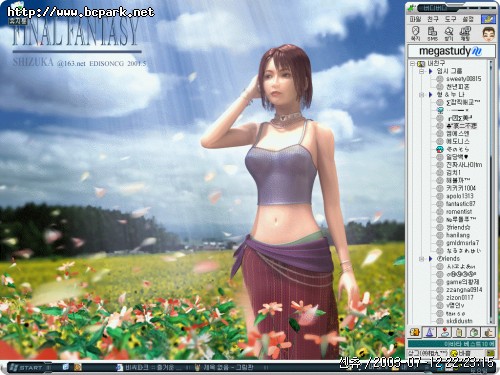This screenshot has height=375, width=500.
Task: Select the green bag tab icon
Action: tap(474, 332)
